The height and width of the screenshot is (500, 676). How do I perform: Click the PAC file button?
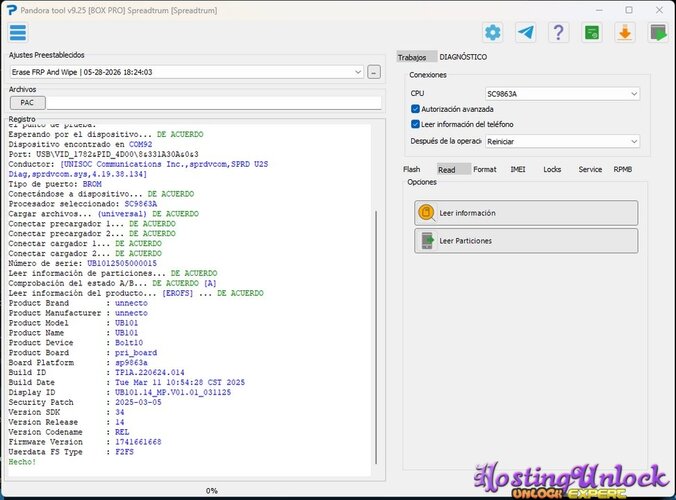click(27, 103)
